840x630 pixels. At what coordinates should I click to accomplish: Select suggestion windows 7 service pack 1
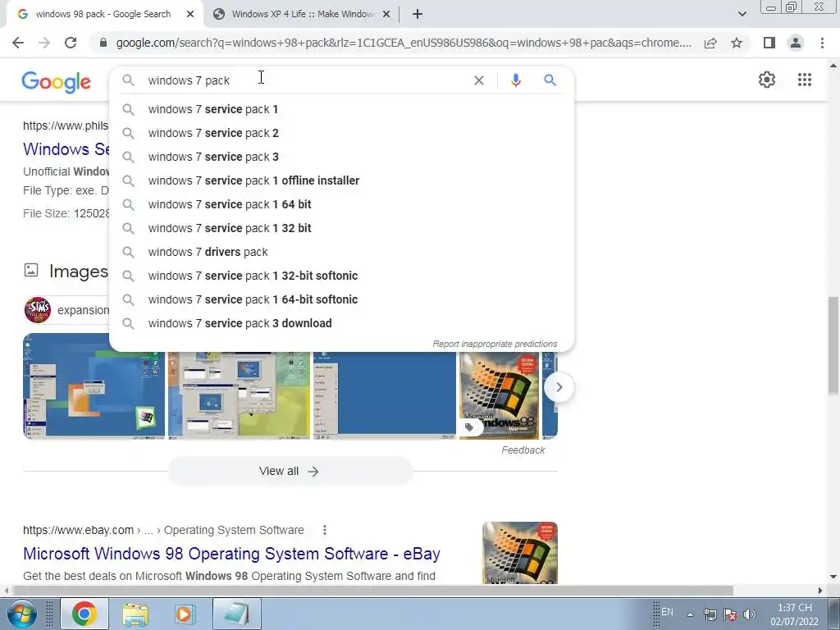pyautogui.click(x=341, y=109)
